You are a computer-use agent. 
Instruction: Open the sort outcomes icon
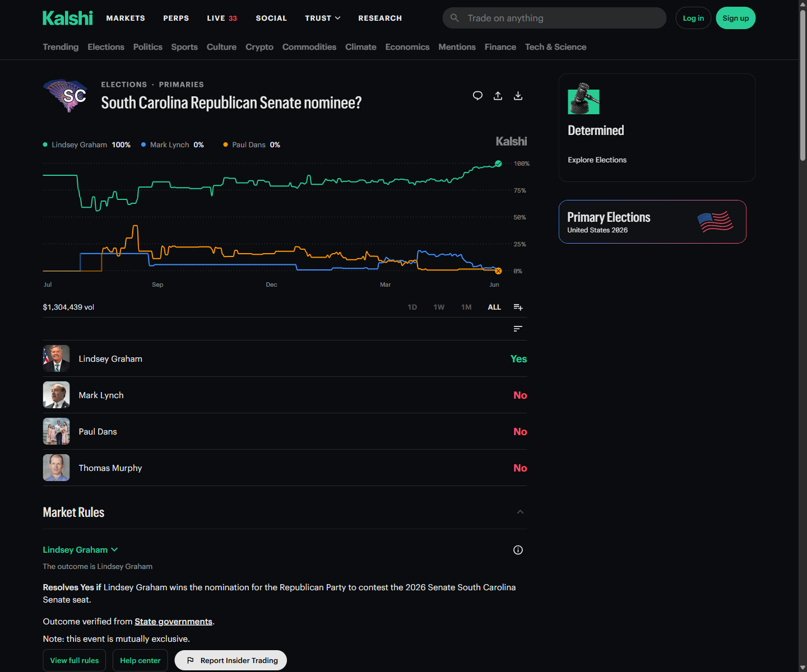[x=518, y=329]
